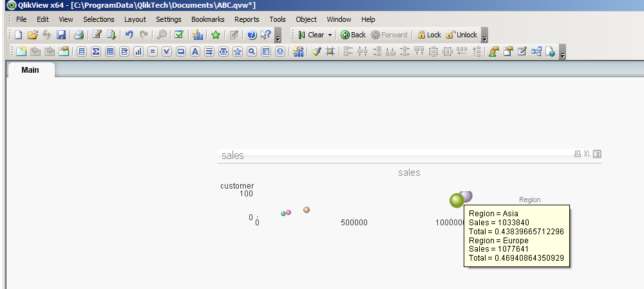Open the Edit menu

click(43, 19)
